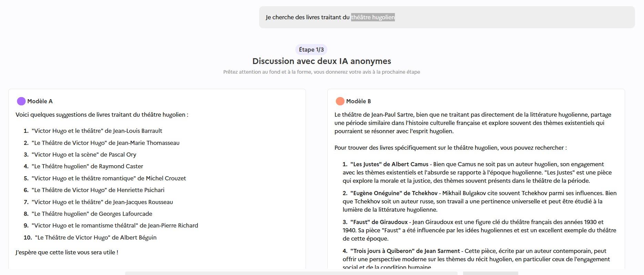
Task: Focus the message input field at bottom
Action: click(291, 273)
